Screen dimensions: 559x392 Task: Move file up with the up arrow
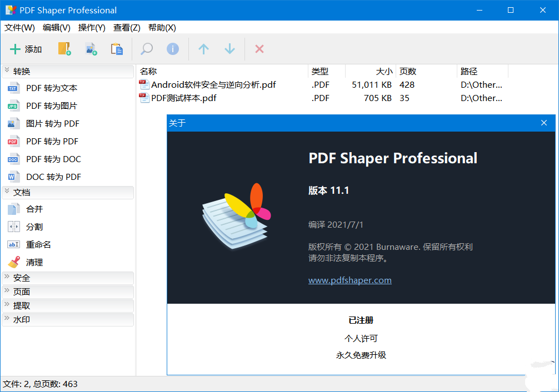(x=203, y=49)
